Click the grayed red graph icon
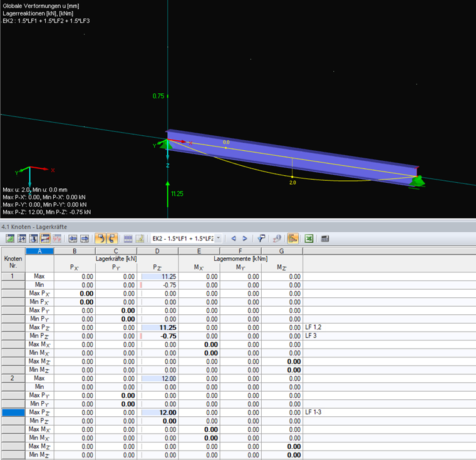 click(x=57, y=238)
